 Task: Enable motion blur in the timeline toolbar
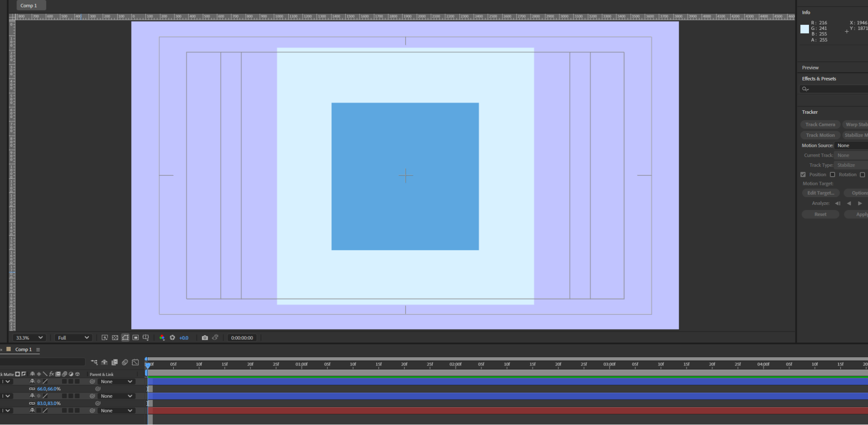point(125,362)
